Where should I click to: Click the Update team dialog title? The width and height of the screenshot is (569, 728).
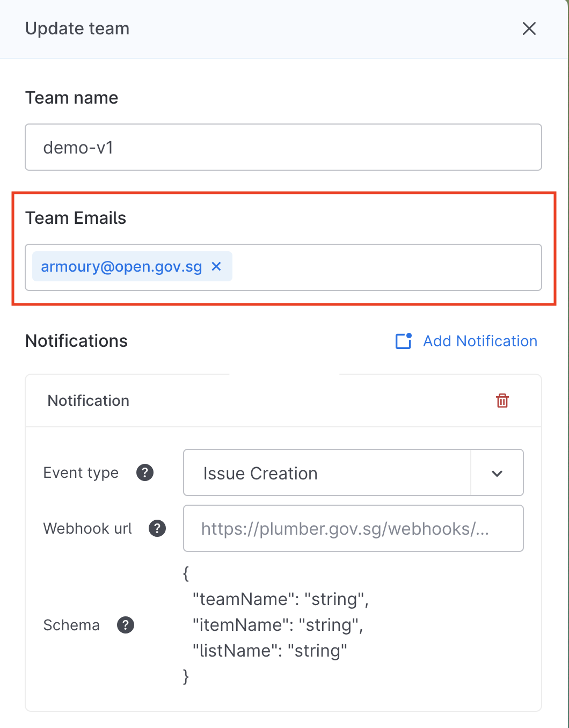tap(77, 28)
